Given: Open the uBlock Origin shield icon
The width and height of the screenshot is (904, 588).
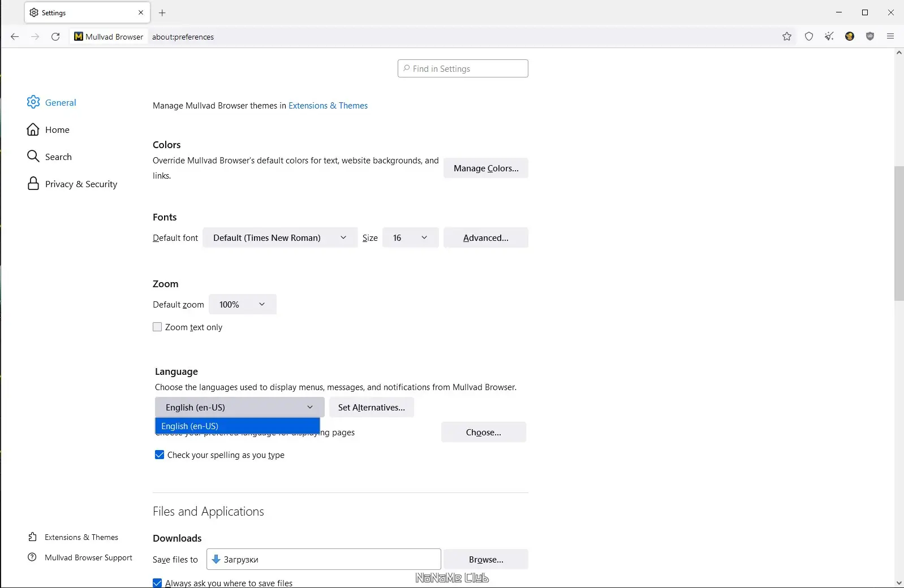Looking at the screenshot, I should tap(870, 37).
